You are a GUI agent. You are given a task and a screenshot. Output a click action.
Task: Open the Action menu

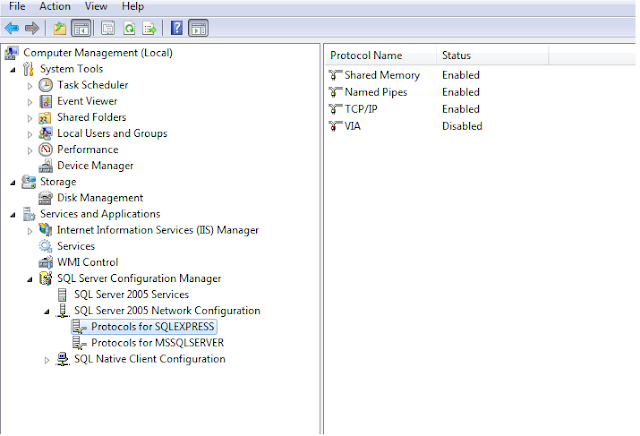pos(55,7)
